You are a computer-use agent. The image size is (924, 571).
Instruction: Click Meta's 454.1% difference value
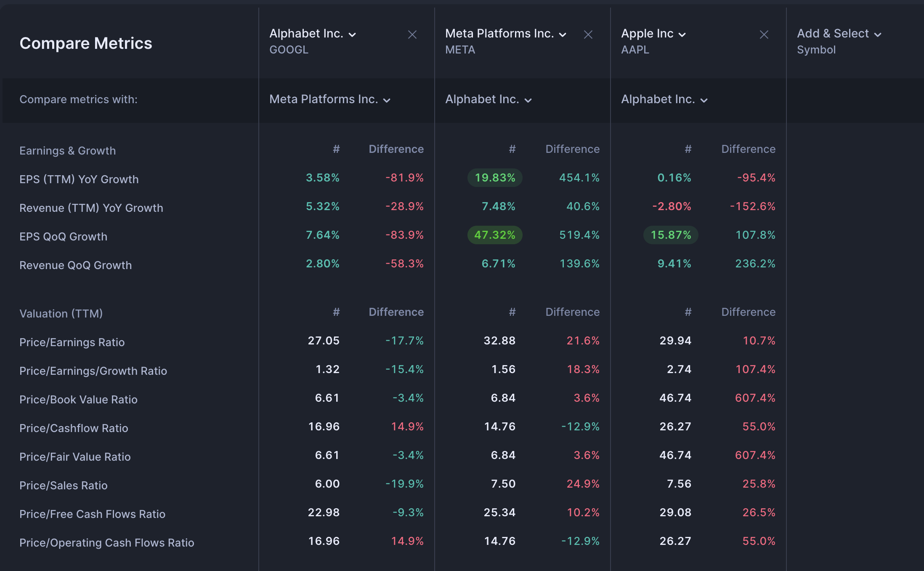[x=579, y=178]
